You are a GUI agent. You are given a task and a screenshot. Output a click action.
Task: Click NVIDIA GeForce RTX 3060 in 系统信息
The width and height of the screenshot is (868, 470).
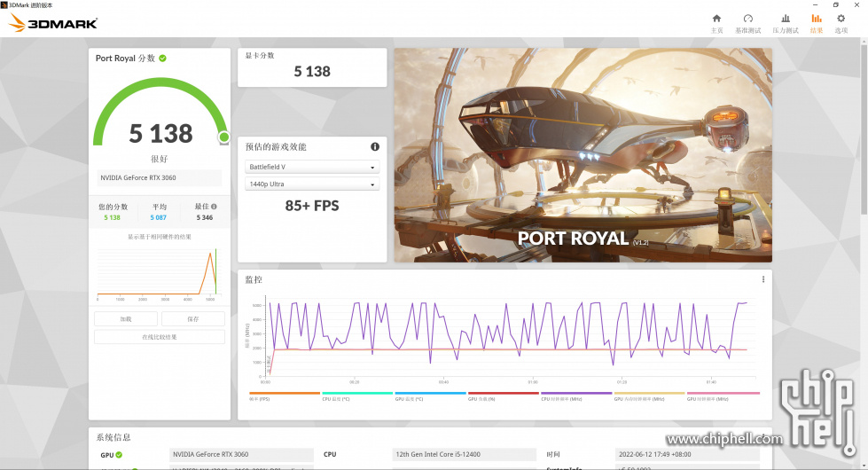(241, 455)
